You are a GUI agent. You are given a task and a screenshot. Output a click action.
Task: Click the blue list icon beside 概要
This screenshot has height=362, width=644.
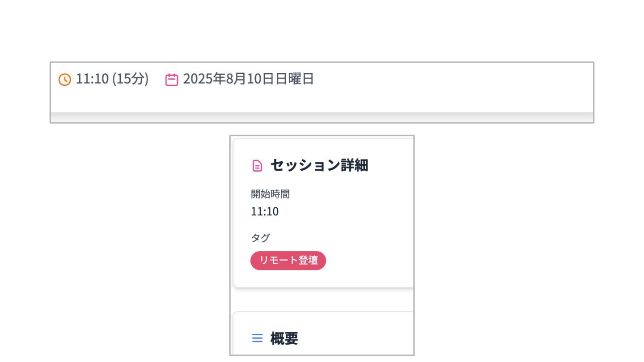click(257, 338)
